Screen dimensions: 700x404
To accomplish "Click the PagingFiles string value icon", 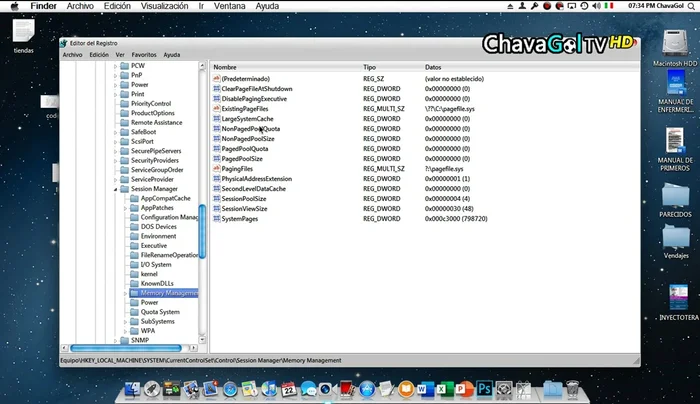I will pos(217,169).
